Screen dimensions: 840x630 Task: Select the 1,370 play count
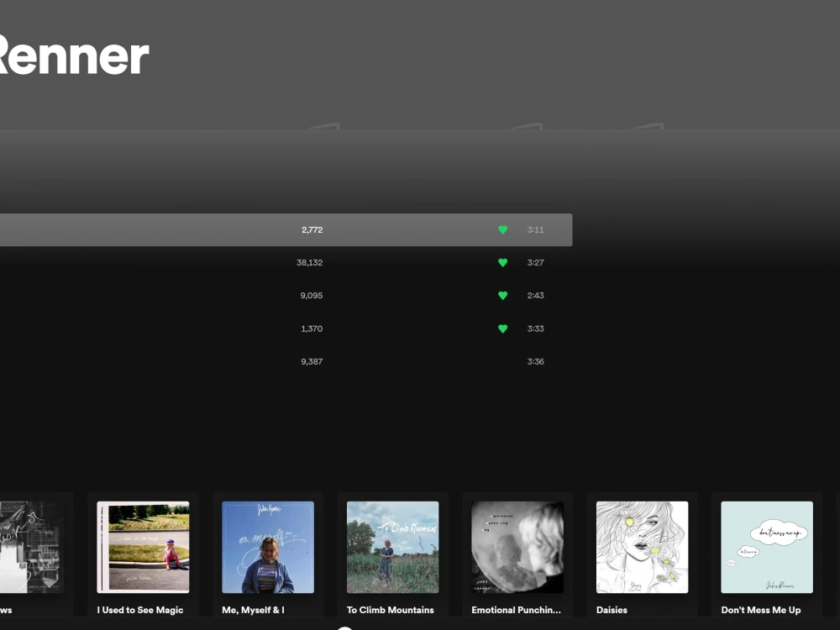point(312,329)
